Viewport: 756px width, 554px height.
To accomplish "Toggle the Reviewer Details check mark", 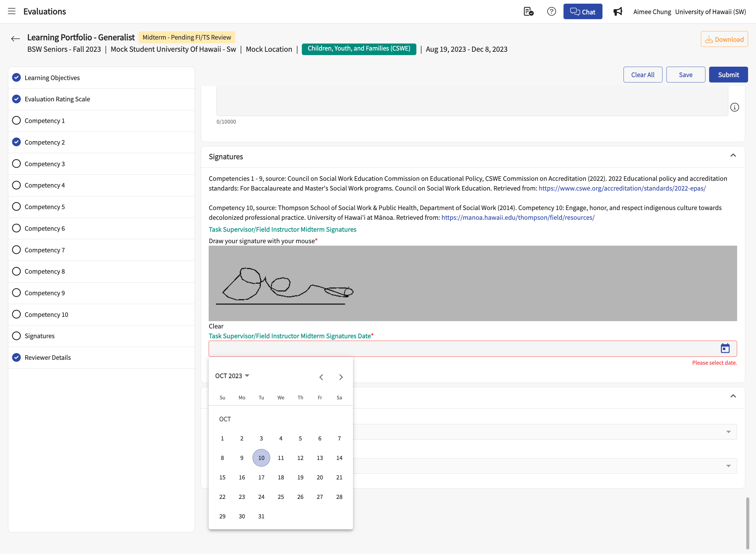I will (16, 357).
